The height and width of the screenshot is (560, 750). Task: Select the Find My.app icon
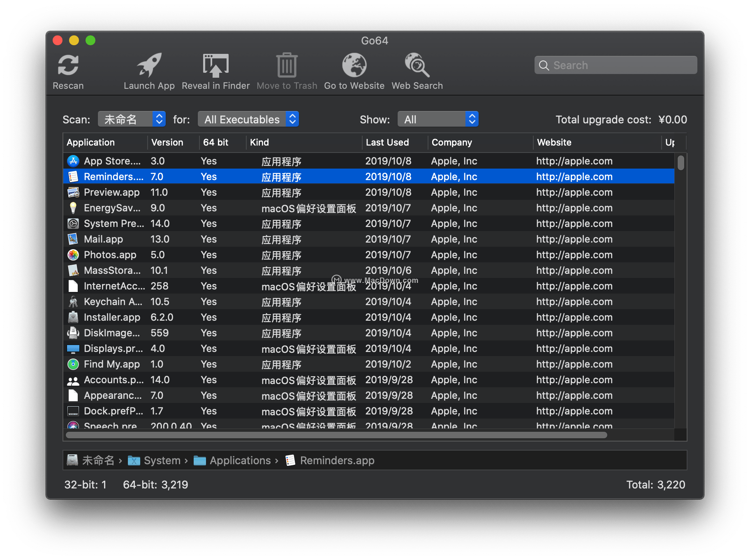[73, 364]
